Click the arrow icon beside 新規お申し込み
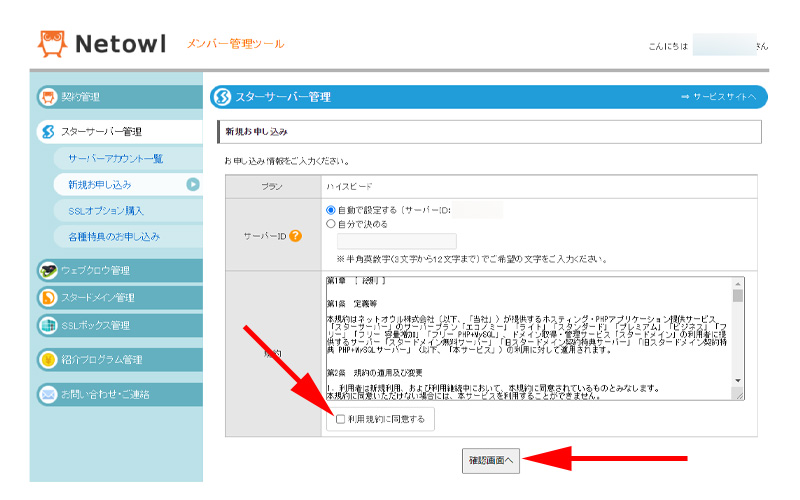 [x=193, y=184]
